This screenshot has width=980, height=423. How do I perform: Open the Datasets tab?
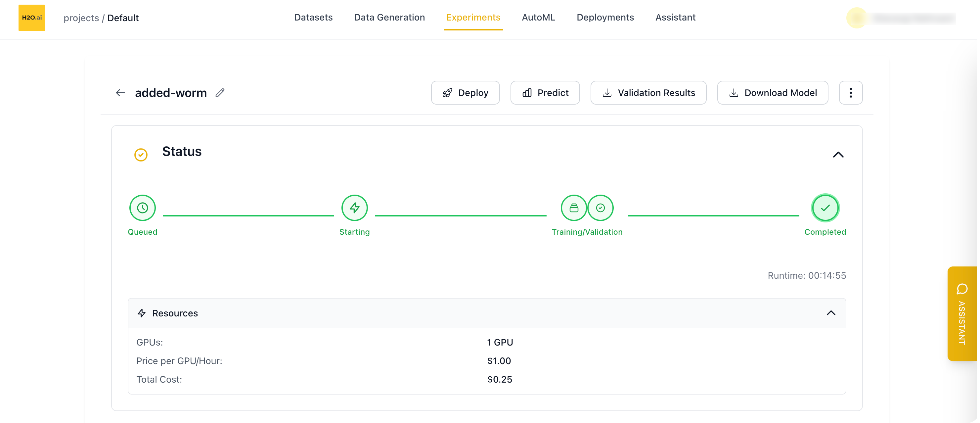pos(313,18)
